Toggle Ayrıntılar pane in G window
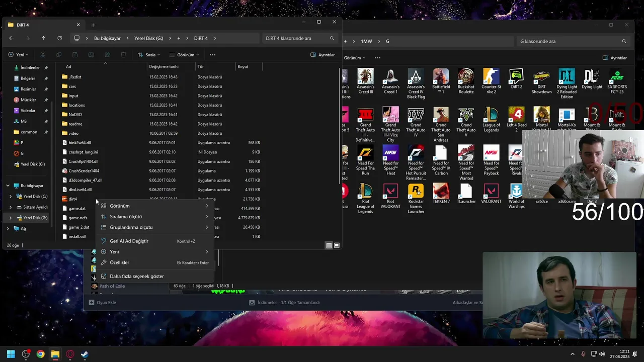The image size is (644, 362). pyautogui.click(x=615, y=58)
